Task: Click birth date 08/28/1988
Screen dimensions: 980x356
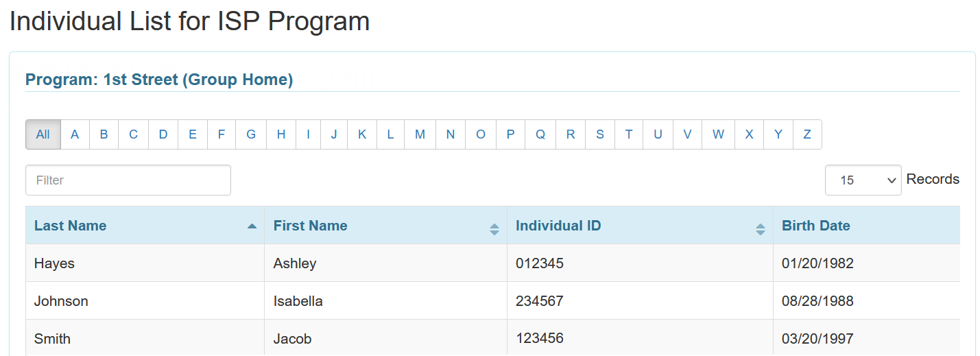Action: tap(817, 301)
